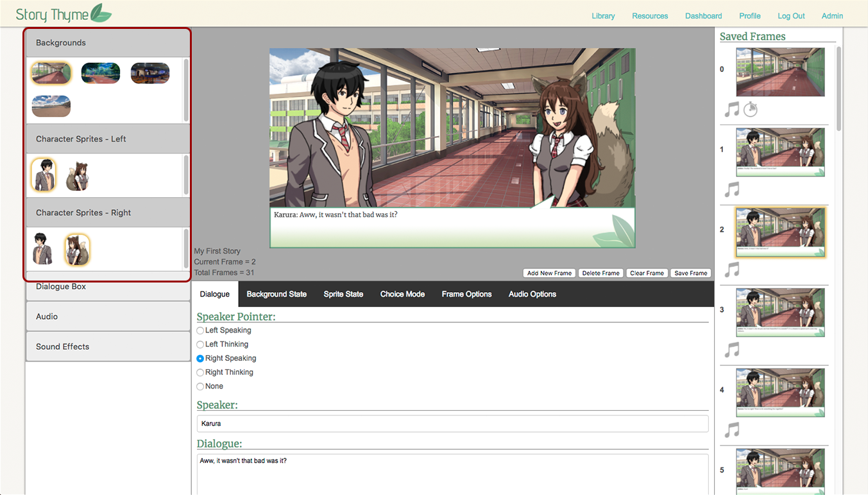Viewport: 868px width, 495px height.
Task: Click the Right sprites panel scrollbar
Action: point(186,249)
